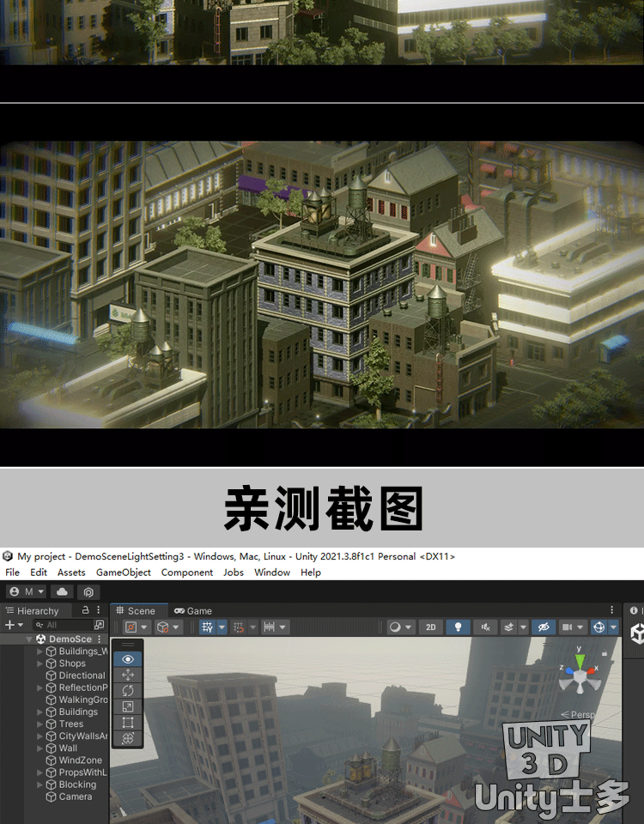644x824 pixels.
Task: Open grid visibility dropdown arrow
Action: click(222, 627)
